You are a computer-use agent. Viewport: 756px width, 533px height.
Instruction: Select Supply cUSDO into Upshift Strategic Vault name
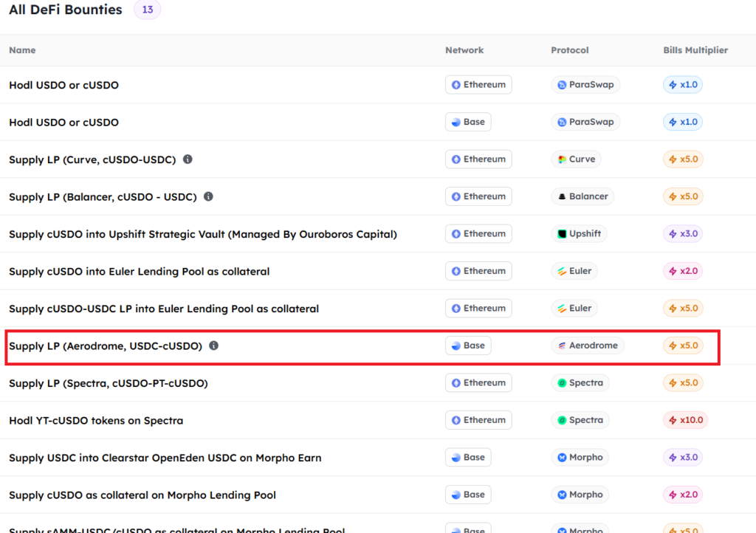point(203,234)
